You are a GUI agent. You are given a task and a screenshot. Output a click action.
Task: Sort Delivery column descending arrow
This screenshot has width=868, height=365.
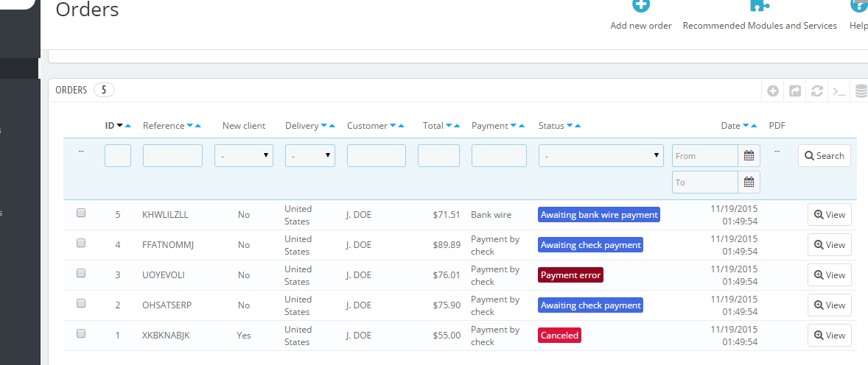323,126
